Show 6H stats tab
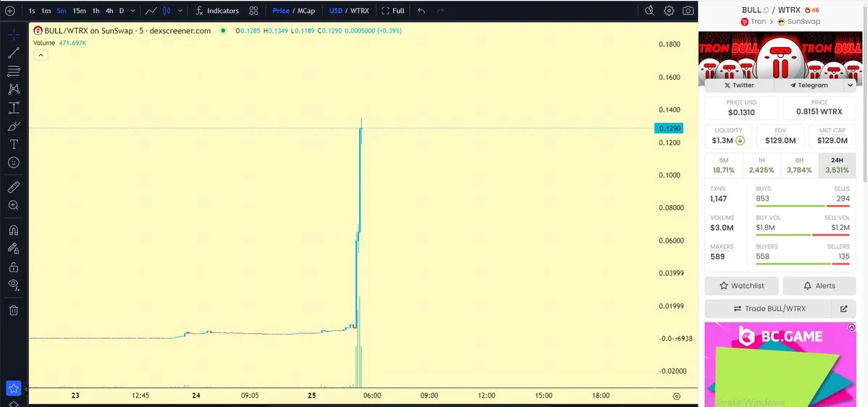 [799, 166]
